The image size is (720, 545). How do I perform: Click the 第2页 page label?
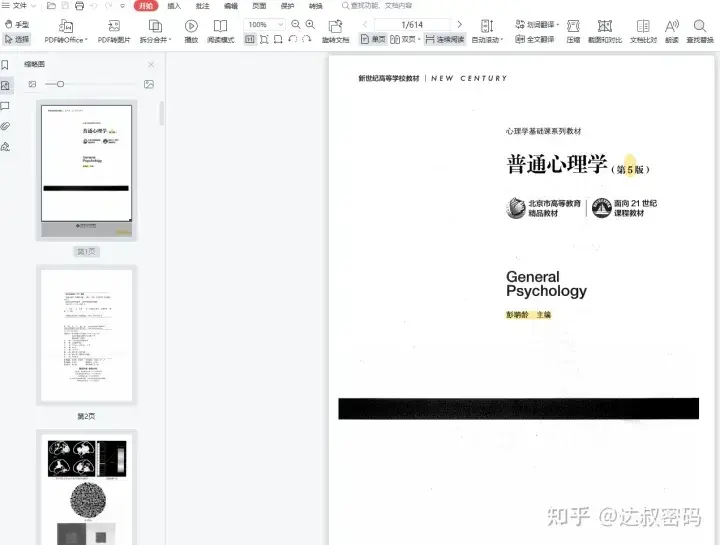86,416
